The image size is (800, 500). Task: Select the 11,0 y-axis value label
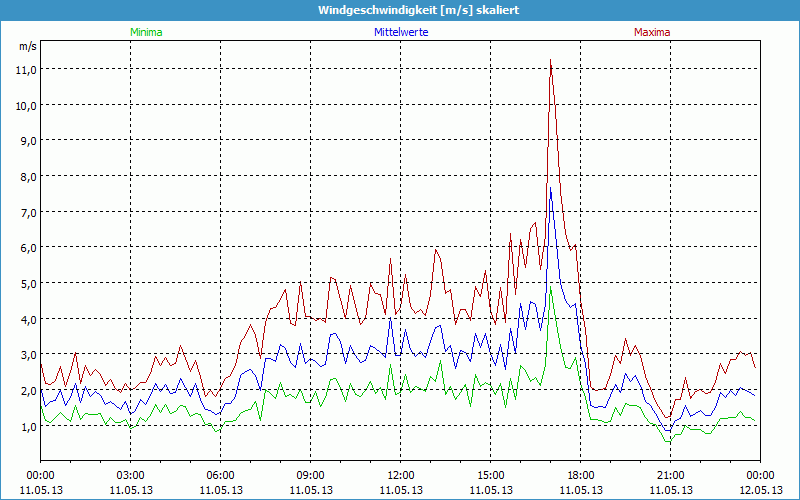pyautogui.click(x=26, y=69)
